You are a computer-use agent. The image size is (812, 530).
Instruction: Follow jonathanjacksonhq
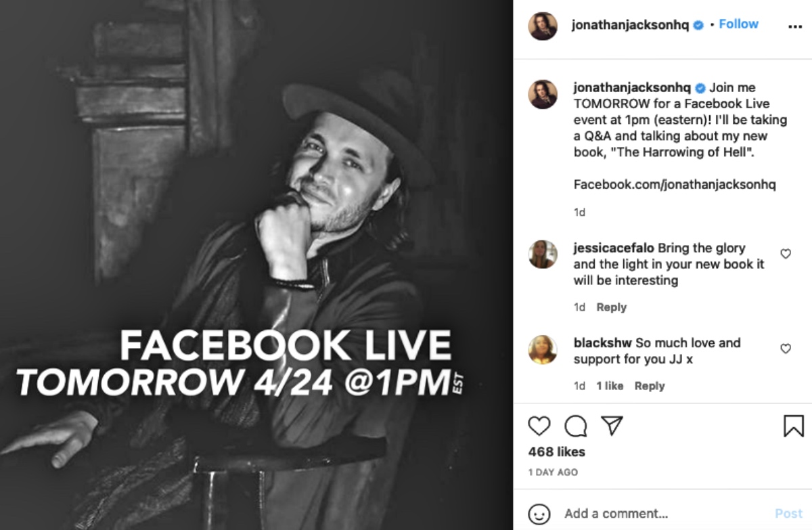738,24
